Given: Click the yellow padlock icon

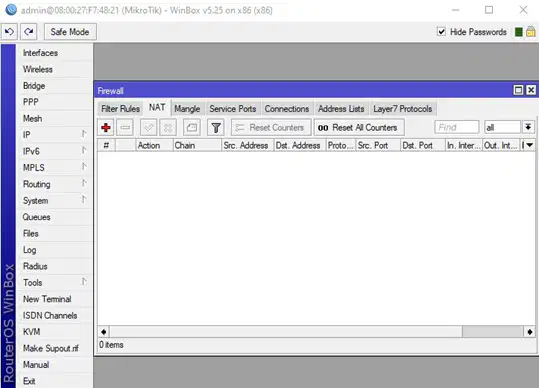Looking at the screenshot, I should point(530,32).
